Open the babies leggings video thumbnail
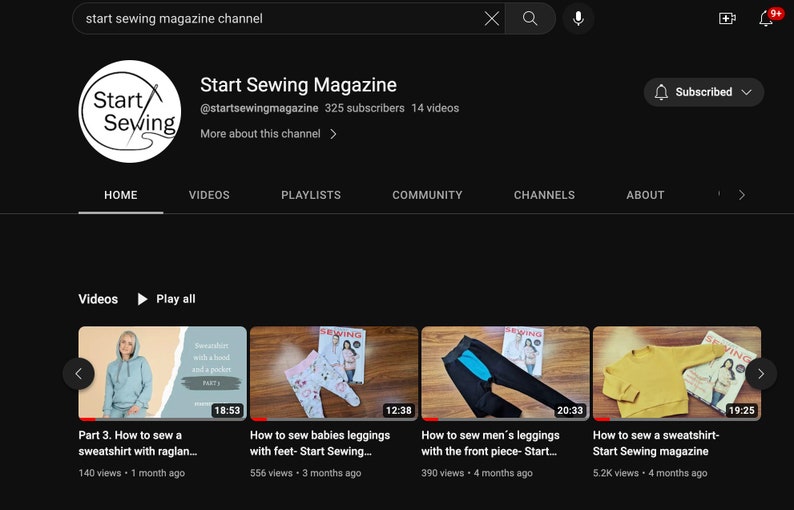The width and height of the screenshot is (794, 510). click(334, 373)
